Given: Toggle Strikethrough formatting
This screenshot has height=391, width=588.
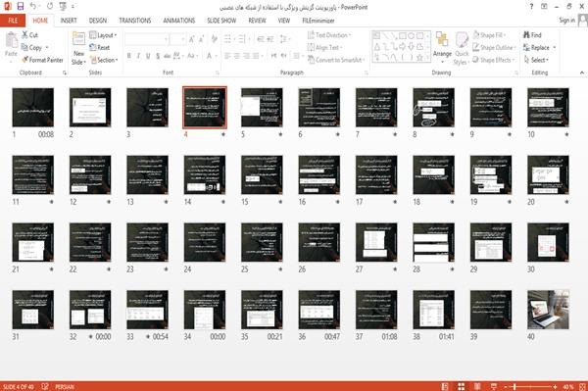Looking at the screenshot, I should coord(167,56).
